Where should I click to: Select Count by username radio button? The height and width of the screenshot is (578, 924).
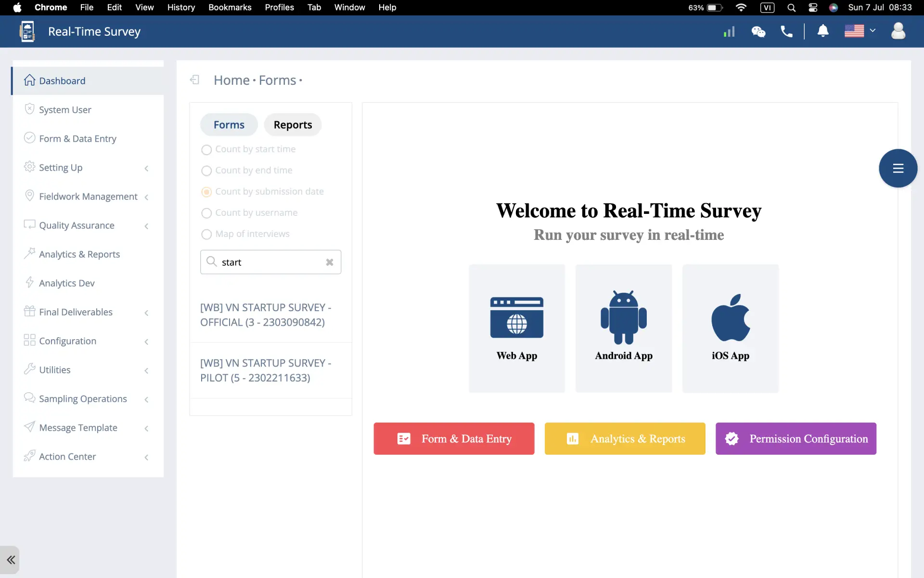206,212
